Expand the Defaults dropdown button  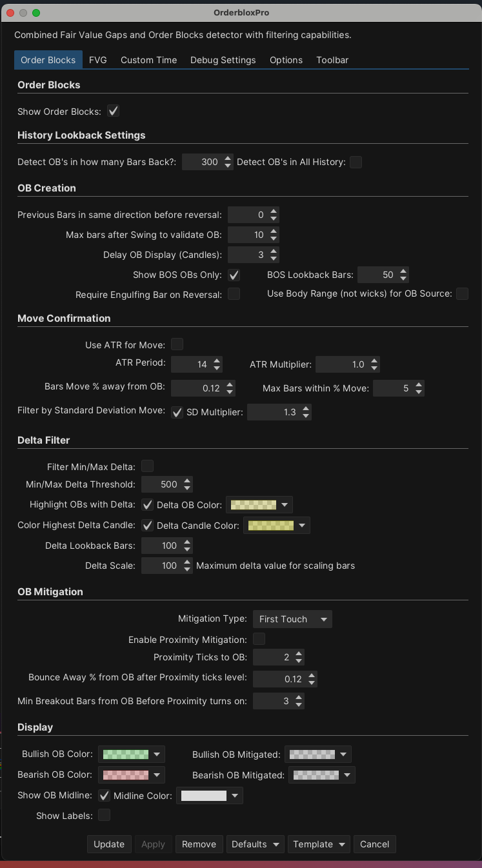coord(256,844)
